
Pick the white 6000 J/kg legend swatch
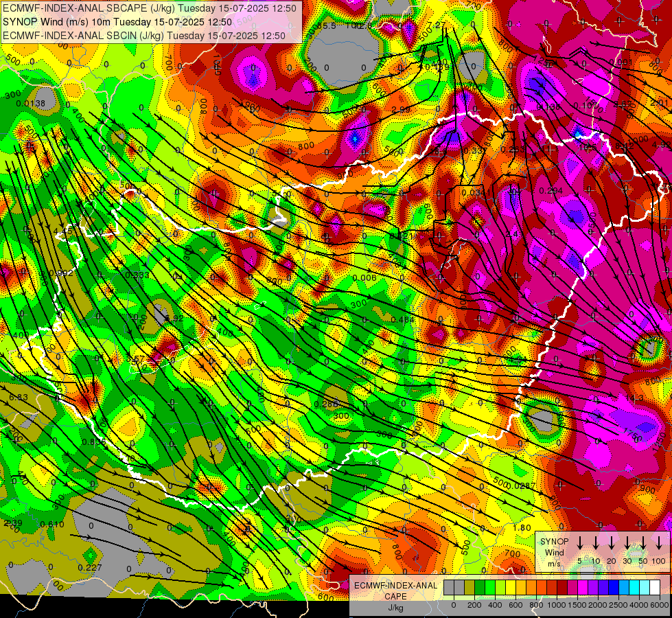pyautogui.click(x=656, y=587)
